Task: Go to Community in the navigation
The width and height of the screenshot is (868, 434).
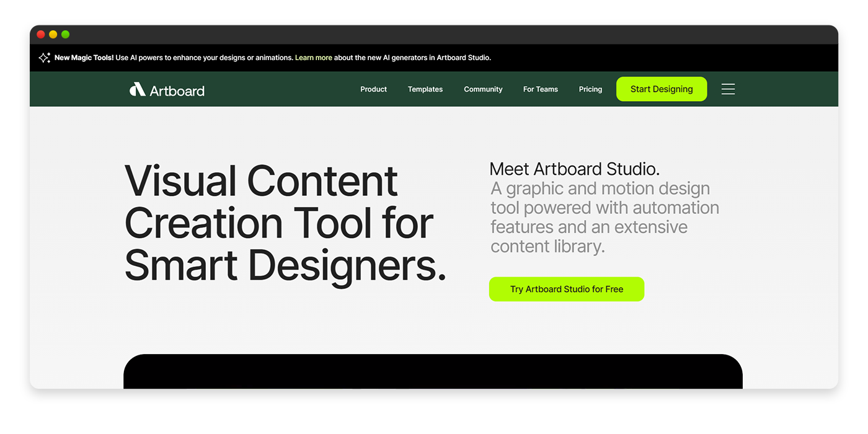Action: click(x=483, y=89)
